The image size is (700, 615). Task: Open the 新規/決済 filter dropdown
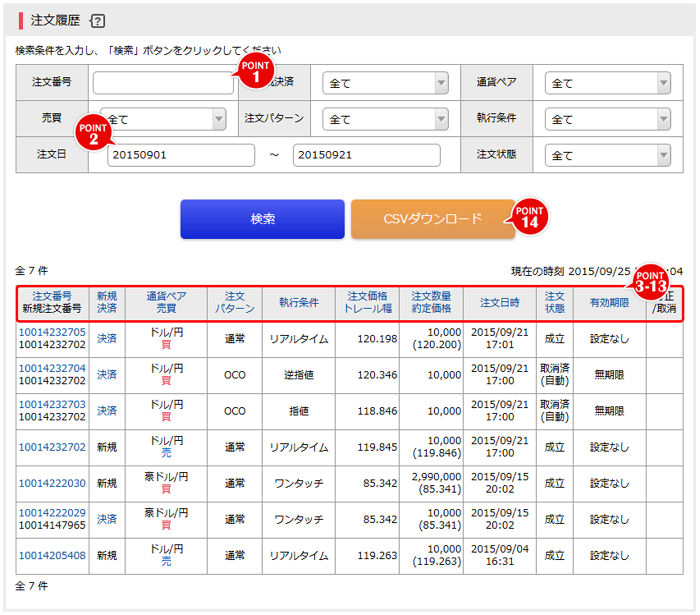[x=385, y=83]
